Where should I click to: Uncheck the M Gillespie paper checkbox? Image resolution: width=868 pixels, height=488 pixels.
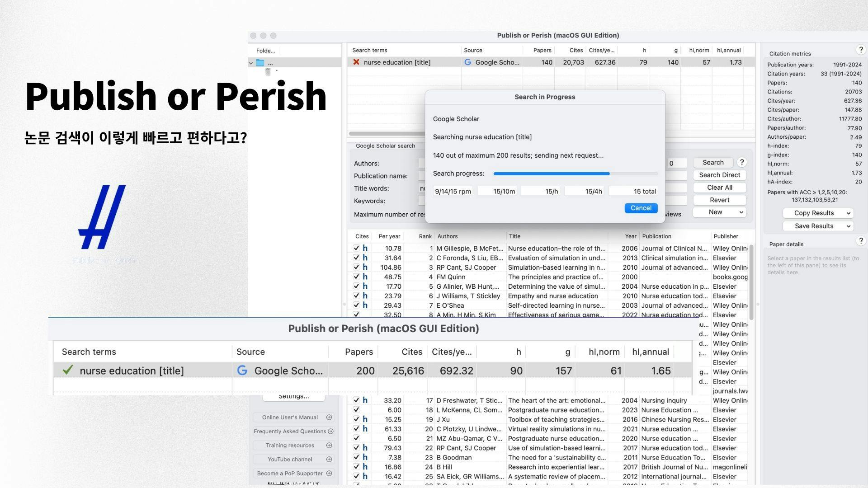pos(356,249)
